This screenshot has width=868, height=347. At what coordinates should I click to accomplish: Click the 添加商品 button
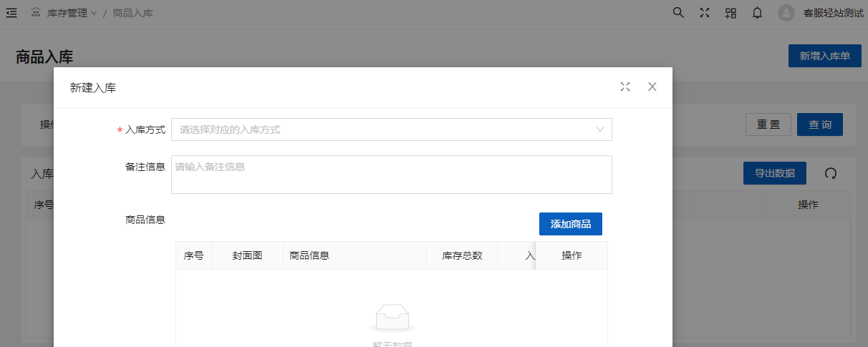[x=570, y=224]
